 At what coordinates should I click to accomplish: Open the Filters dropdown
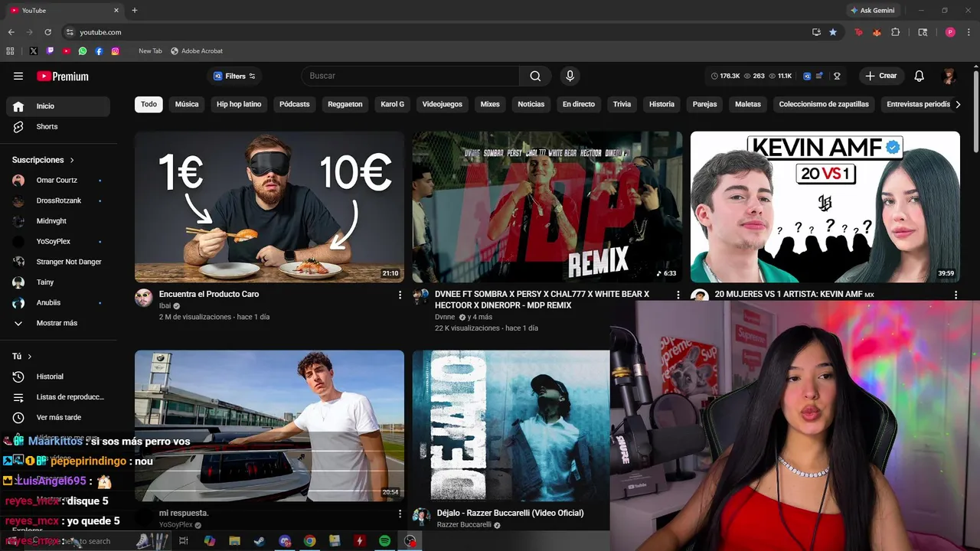(x=234, y=76)
